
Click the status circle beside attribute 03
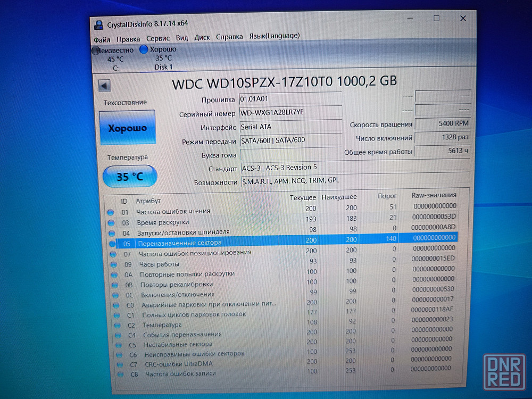click(111, 223)
